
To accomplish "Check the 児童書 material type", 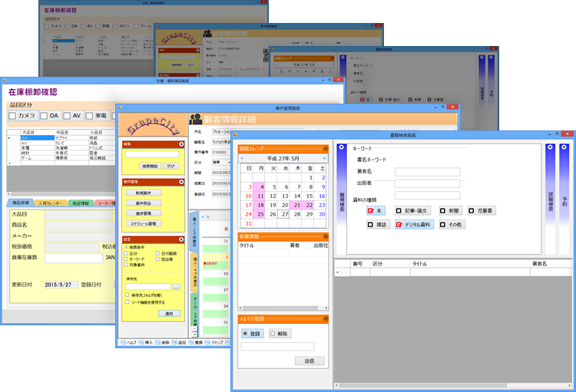I will 482,211.
